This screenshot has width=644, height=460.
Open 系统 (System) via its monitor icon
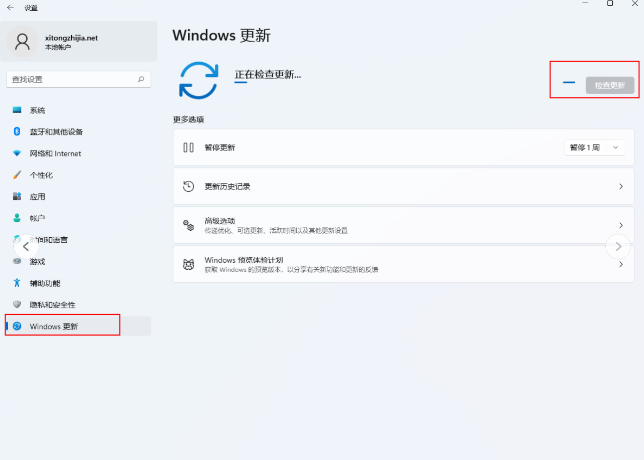17,110
